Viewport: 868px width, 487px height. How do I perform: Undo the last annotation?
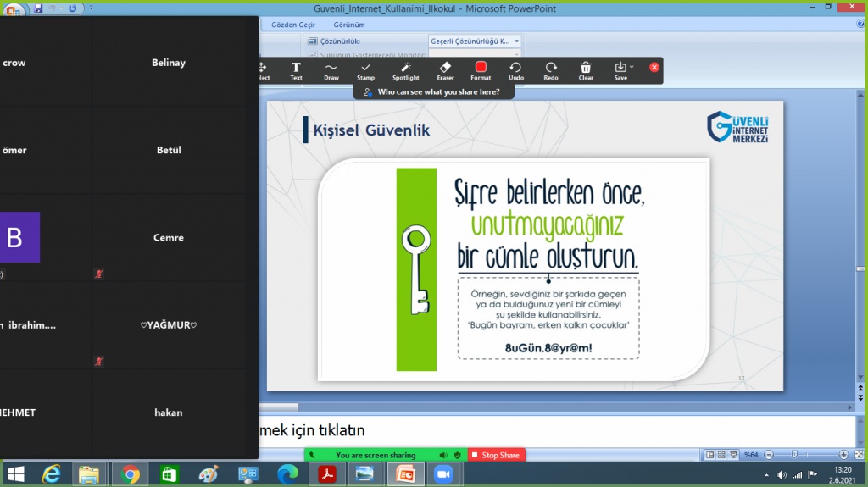516,71
